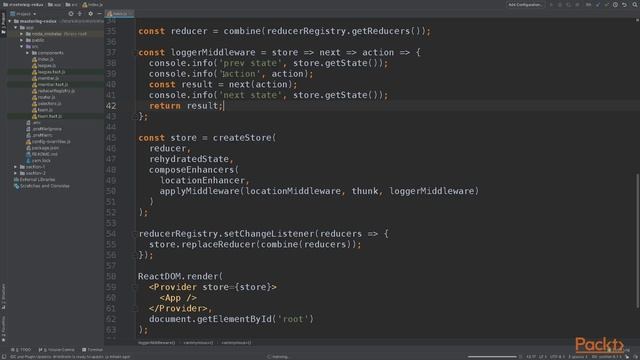Click the External Libraries icon

(16, 180)
